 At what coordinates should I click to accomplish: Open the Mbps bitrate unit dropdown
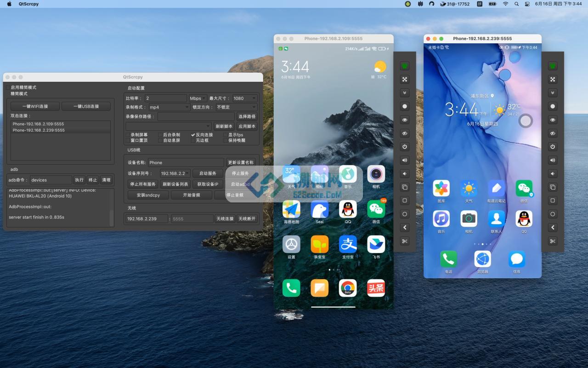click(198, 98)
